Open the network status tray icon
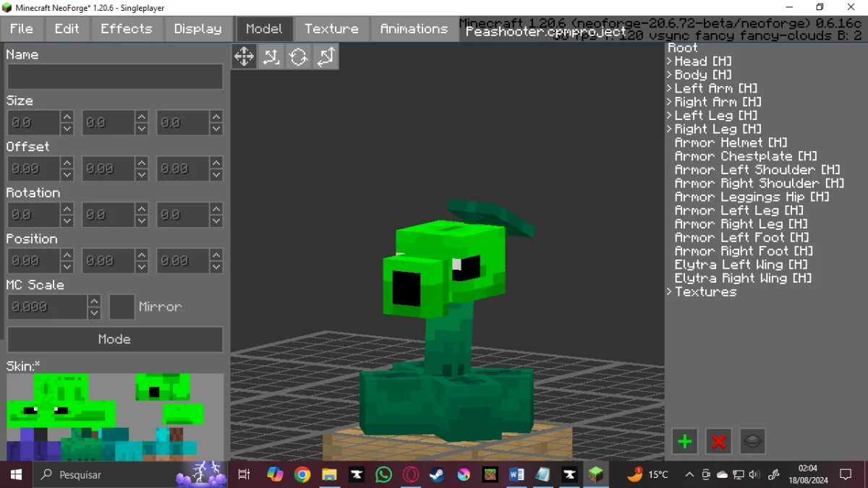 739,475
